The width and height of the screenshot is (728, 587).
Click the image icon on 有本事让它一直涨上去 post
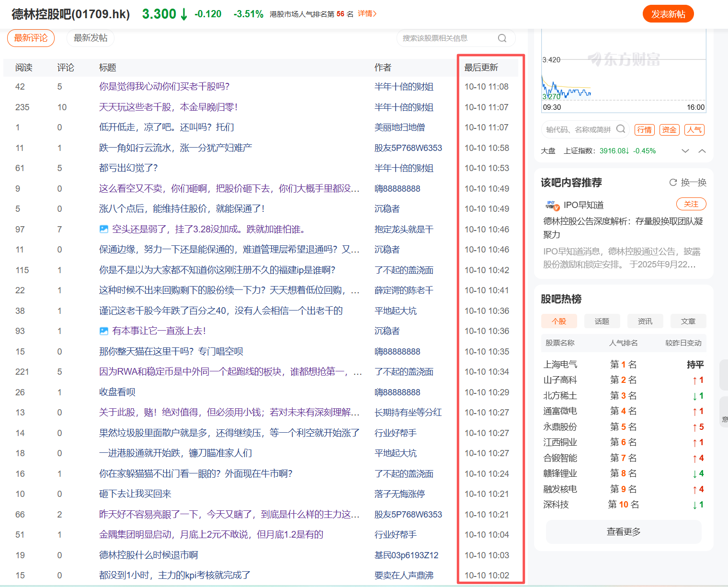click(x=104, y=331)
